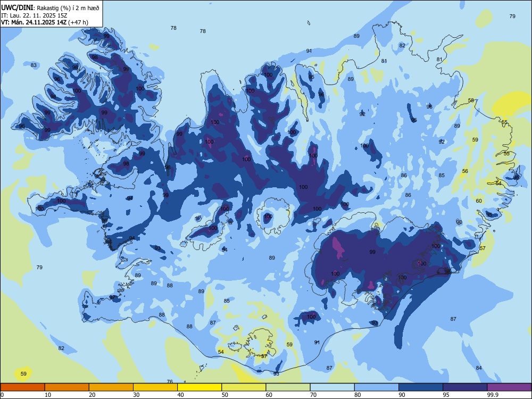Select the 90–95 dark blue legend swatch
The image size is (532, 399).
coord(421,387)
